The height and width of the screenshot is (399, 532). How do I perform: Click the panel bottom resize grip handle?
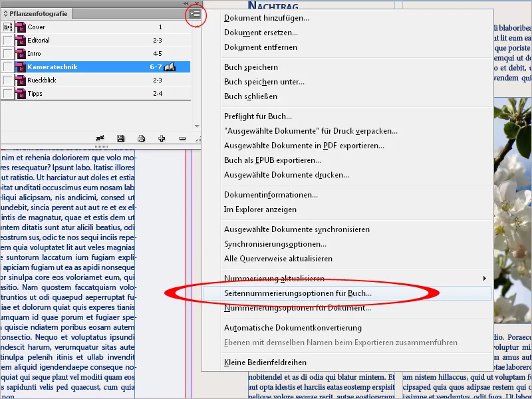tap(101, 146)
